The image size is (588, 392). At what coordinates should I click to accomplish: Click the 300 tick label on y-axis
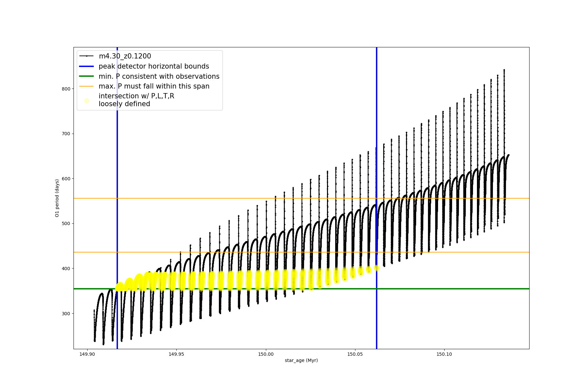(x=66, y=314)
